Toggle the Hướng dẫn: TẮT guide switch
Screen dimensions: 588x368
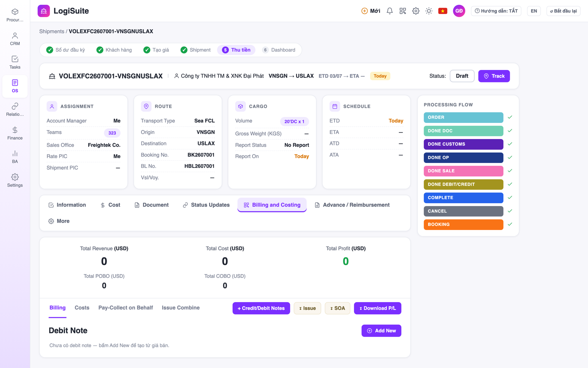[x=496, y=11]
